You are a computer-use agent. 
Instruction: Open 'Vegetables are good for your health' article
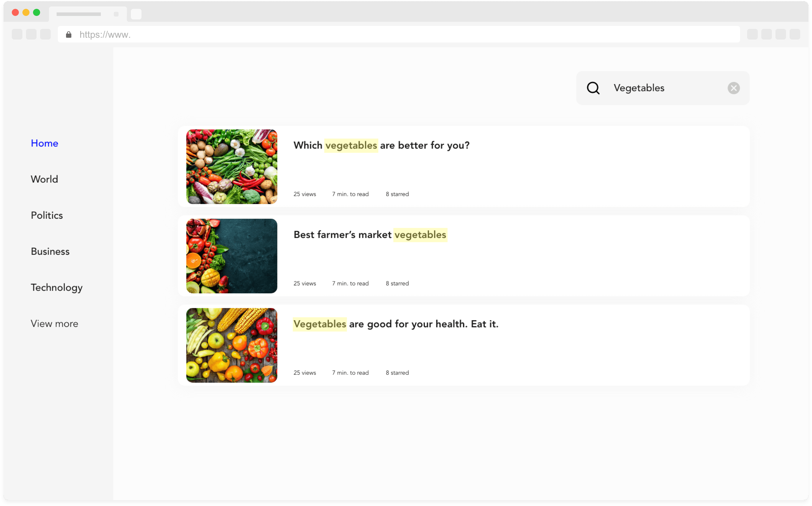[x=395, y=323]
